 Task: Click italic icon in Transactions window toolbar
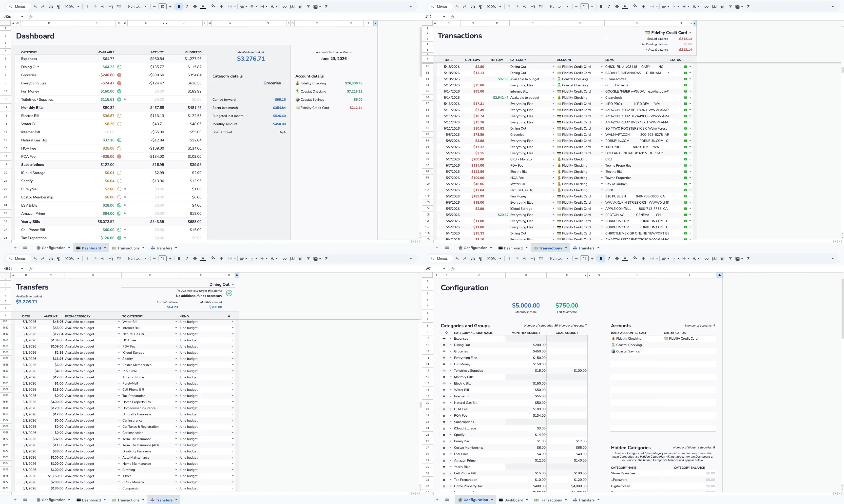609,6
